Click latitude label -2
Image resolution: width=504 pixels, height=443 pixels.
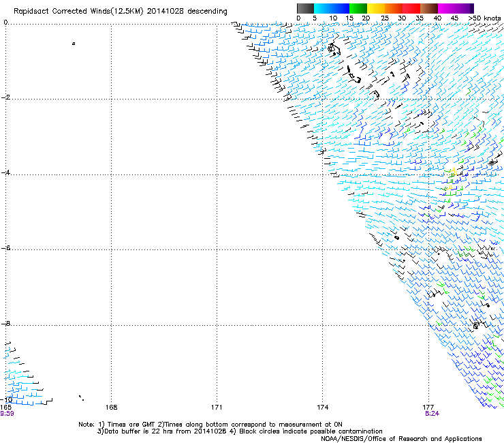[5, 97]
